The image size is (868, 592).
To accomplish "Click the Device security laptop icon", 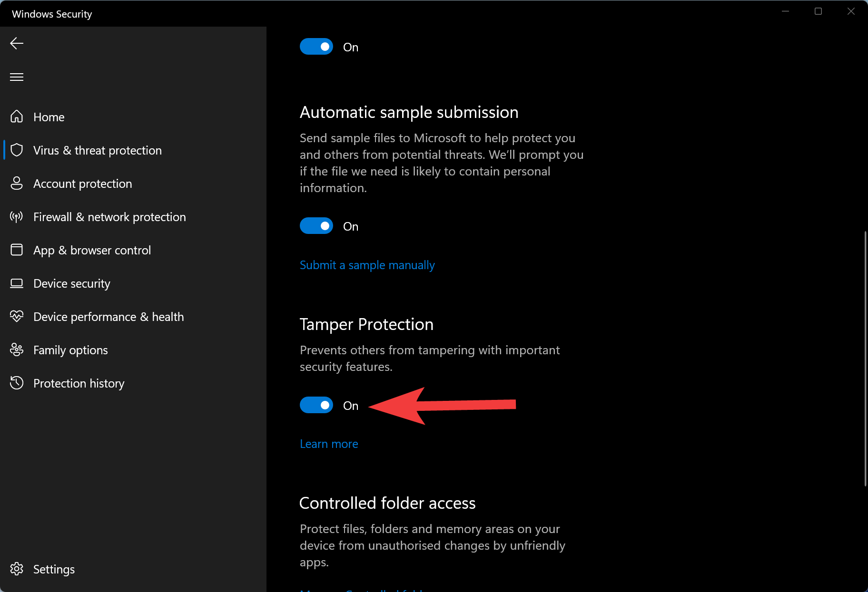I will 17,283.
